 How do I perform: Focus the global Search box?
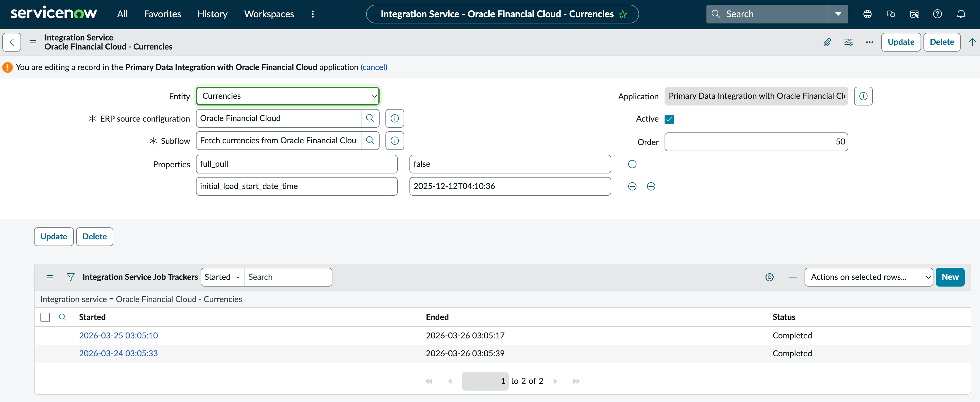[767, 14]
